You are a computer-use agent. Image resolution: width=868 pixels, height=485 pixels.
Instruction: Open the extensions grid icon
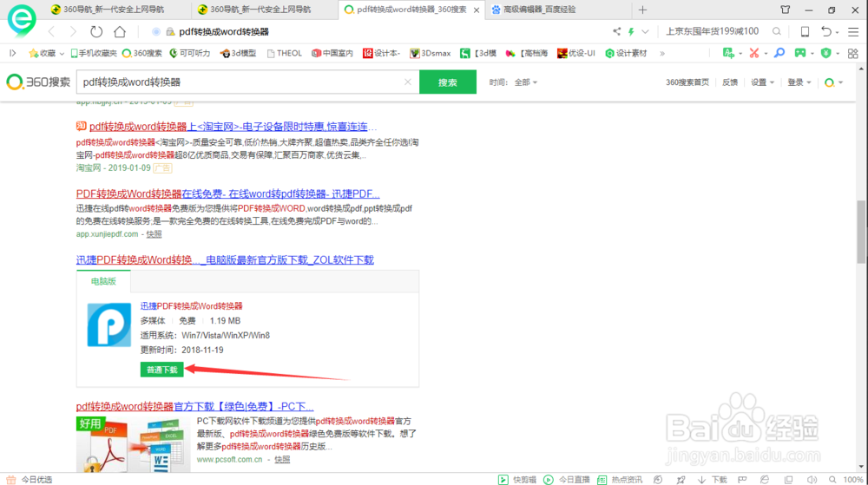pos(853,53)
